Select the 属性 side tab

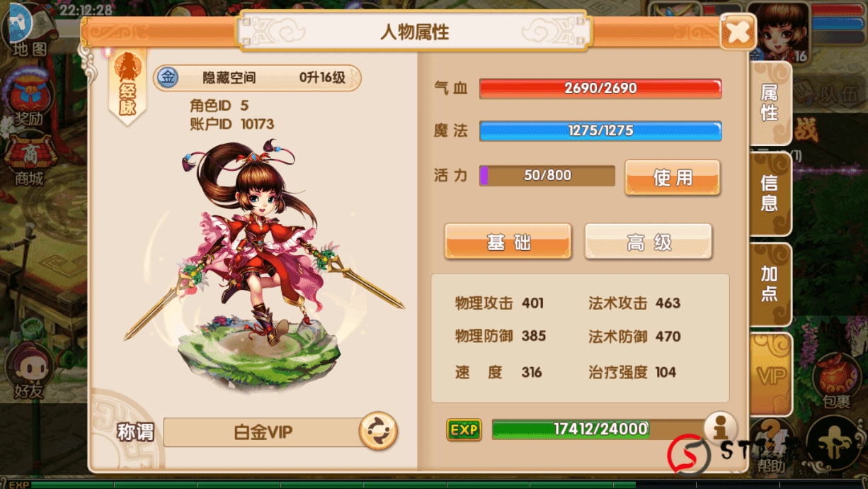click(770, 103)
